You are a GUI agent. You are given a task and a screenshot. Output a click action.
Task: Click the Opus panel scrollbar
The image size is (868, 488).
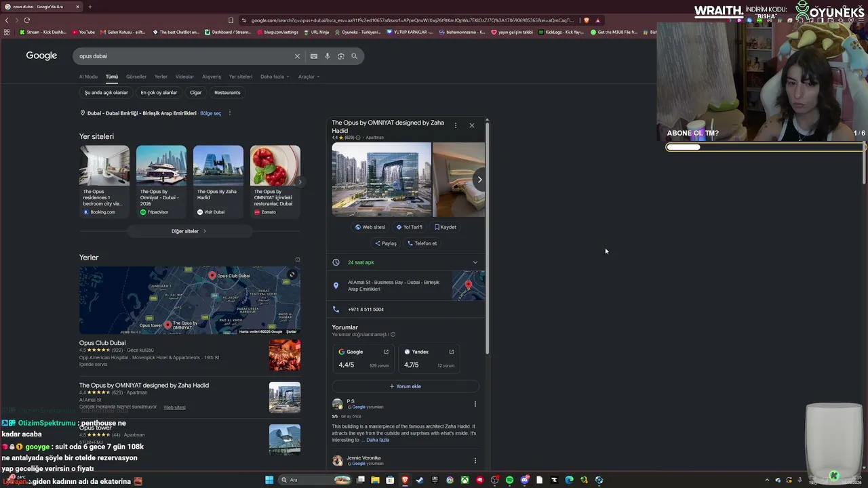click(487, 237)
